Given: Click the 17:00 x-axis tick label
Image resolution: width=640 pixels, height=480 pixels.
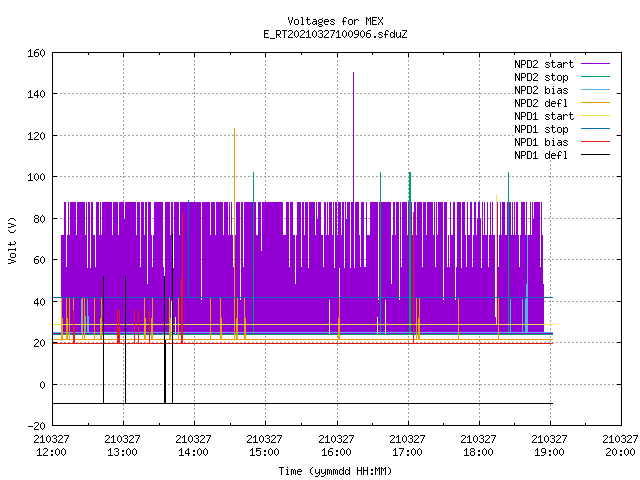Looking at the screenshot, I should coord(407,452).
